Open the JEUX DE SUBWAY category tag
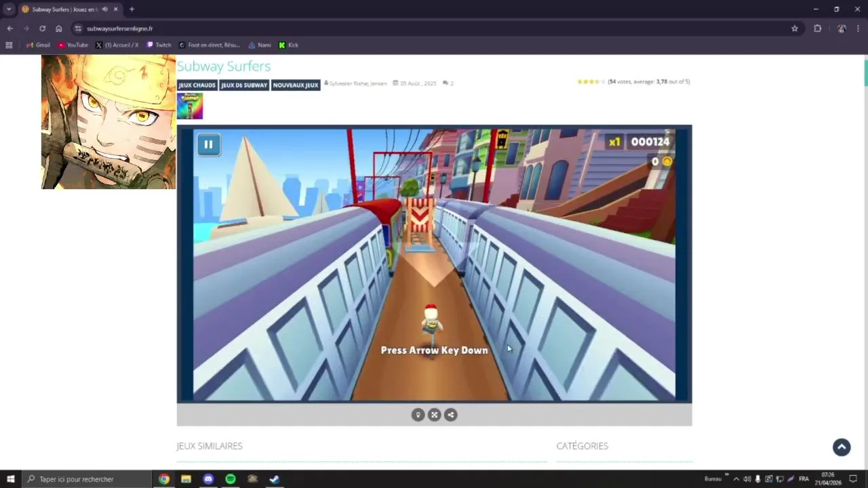The width and height of the screenshot is (868, 488). 244,85
